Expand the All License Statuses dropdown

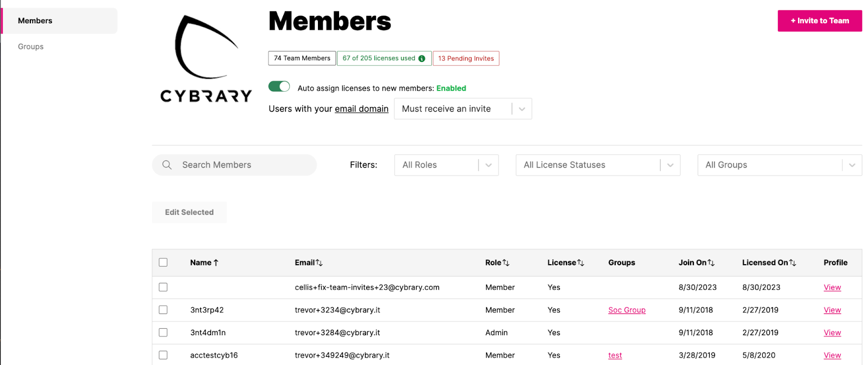point(597,165)
